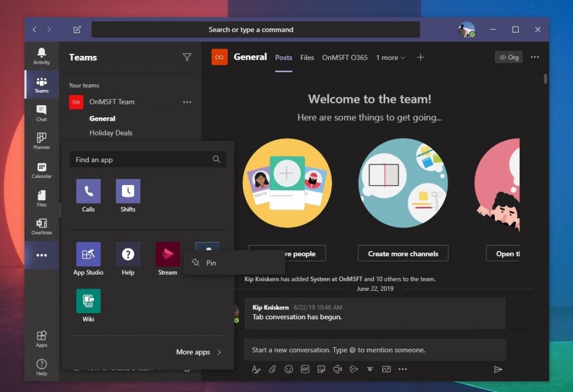Select the Holiday Deals channel
The height and width of the screenshot is (392, 573).
pos(111,133)
